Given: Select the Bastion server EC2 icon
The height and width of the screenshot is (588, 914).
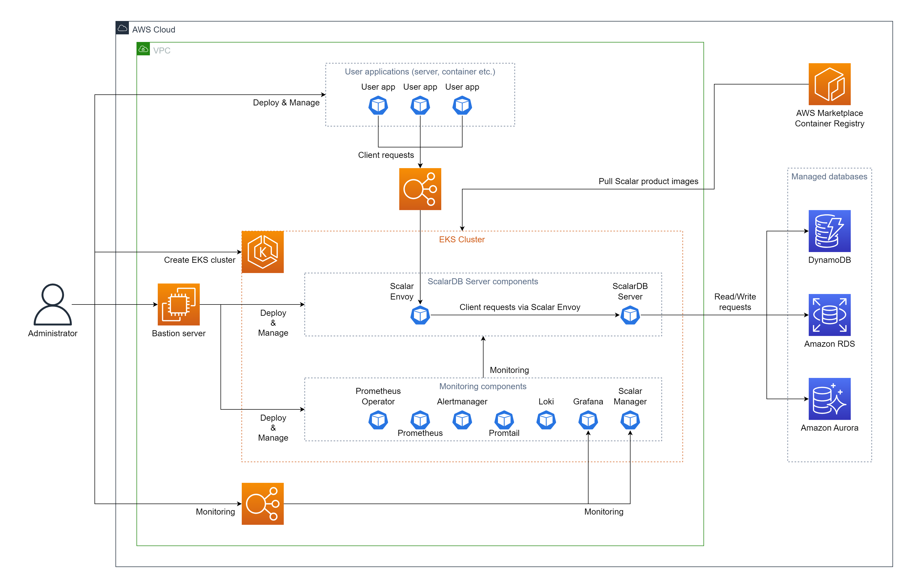Looking at the screenshot, I should 178,304.
